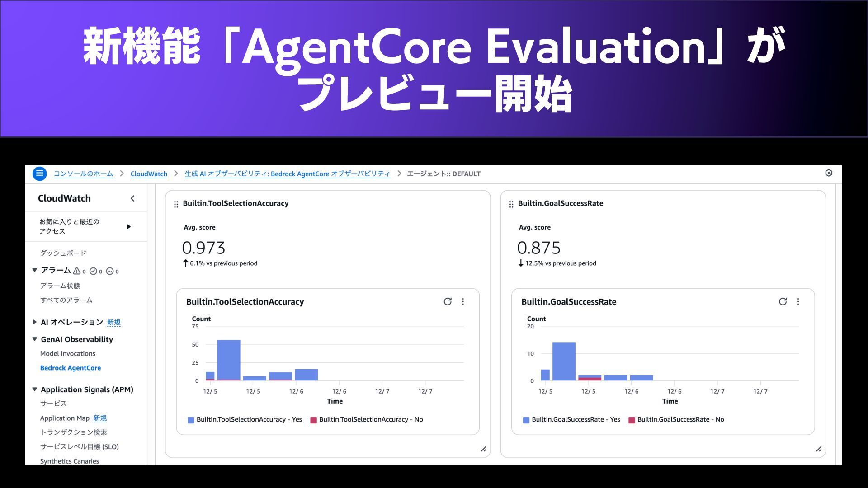
Task: Click the tallest blue GoalSuccessRate bar
Action: pos(564,361)
